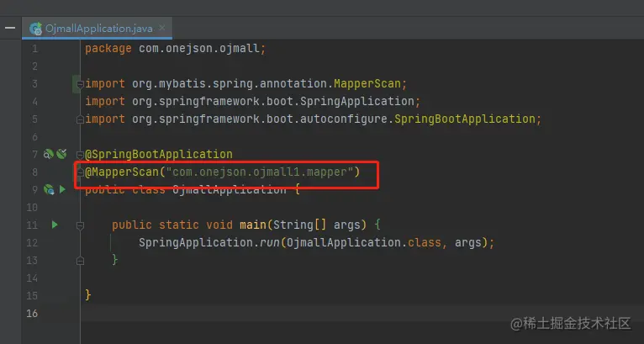Run OjmallApplication class via line 9 arrow
The width and height of the screenshot is (644, 344).
click(x=62, y=189)
